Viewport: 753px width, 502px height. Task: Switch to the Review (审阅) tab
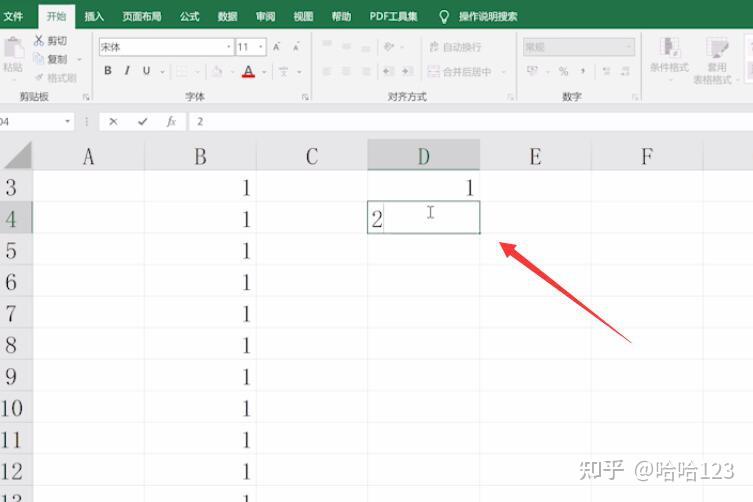pyautogui.click(x=266, y=17)
